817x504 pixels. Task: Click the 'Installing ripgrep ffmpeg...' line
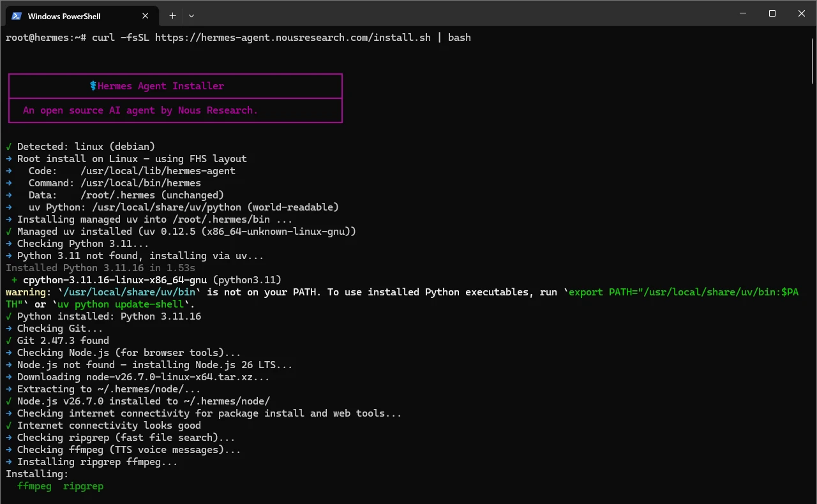pyautogui.click(x=92, y=462)
